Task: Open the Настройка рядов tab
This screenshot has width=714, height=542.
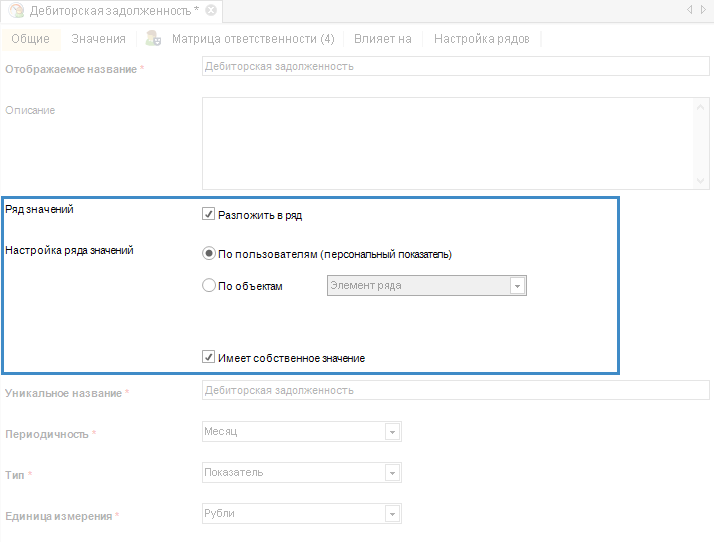Action: (480, 39)
